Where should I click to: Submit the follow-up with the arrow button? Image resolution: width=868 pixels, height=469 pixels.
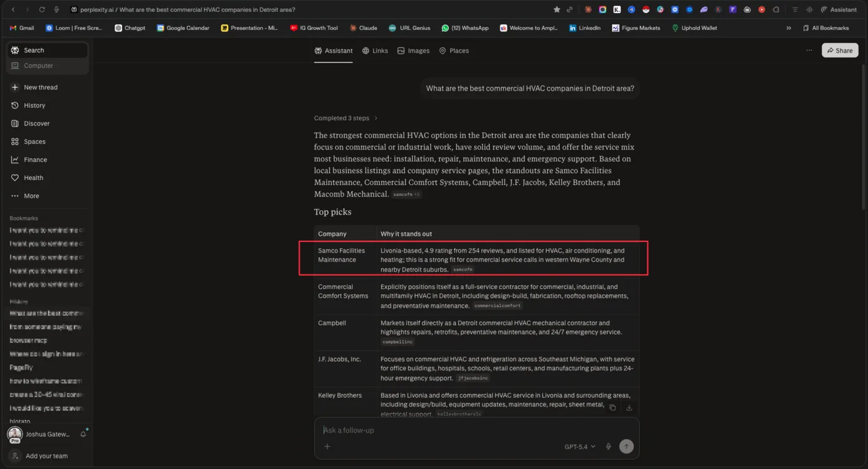click(x=626, y=447)
